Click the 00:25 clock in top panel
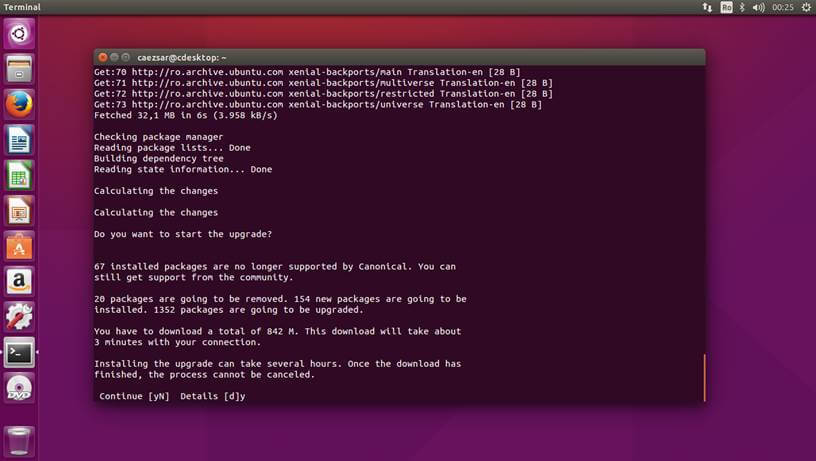The width and height of the screenshot is (816, 461). (782, 7)
